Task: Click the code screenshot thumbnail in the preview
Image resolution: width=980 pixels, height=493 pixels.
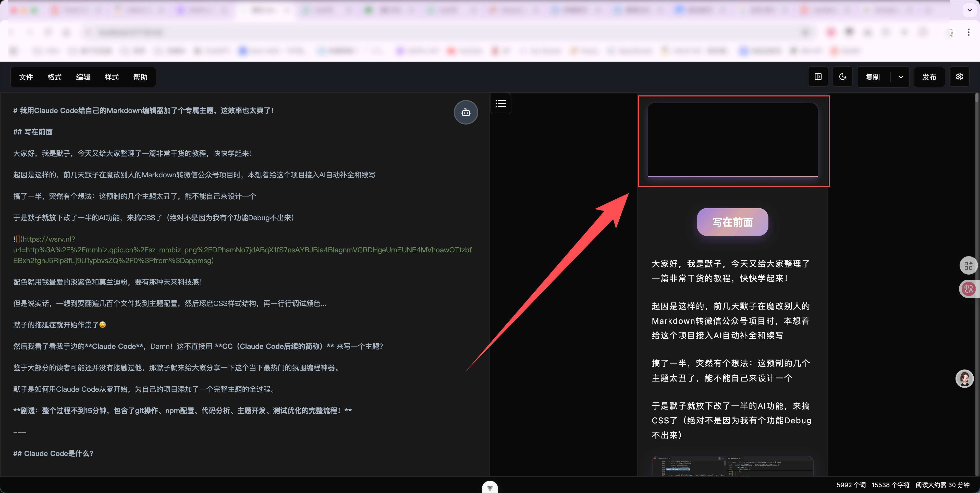Action: pyautogui.click(x=732, y=466)
